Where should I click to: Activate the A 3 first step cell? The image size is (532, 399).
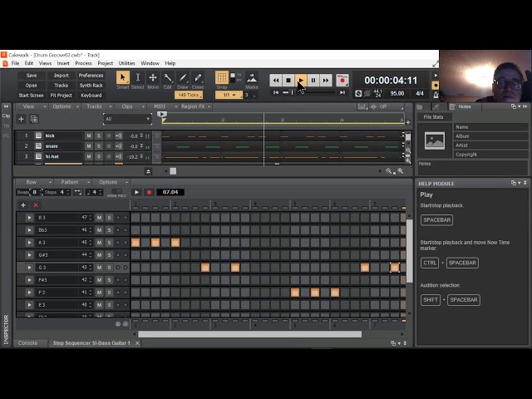(x=135, y=243)
